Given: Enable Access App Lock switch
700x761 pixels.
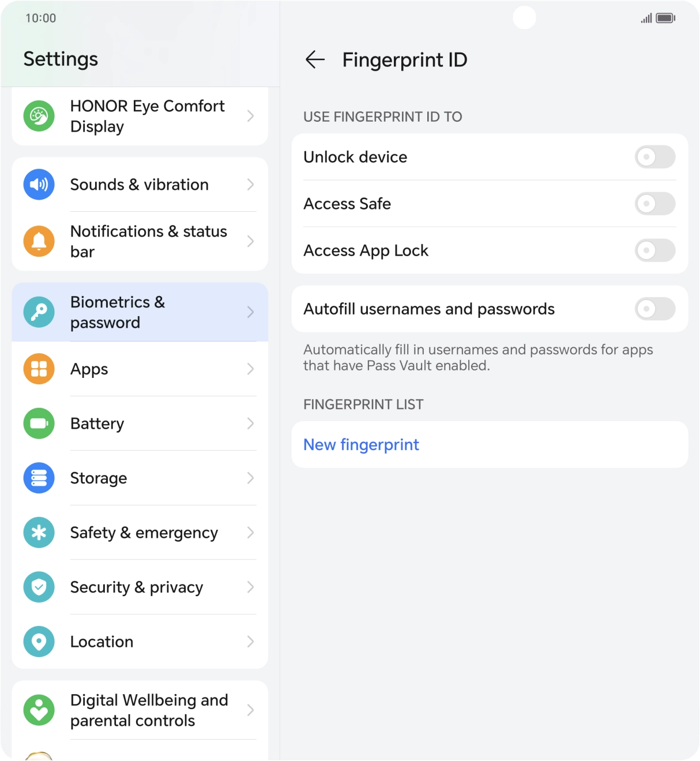Looking at the screenshot, I should click(654, 250).
